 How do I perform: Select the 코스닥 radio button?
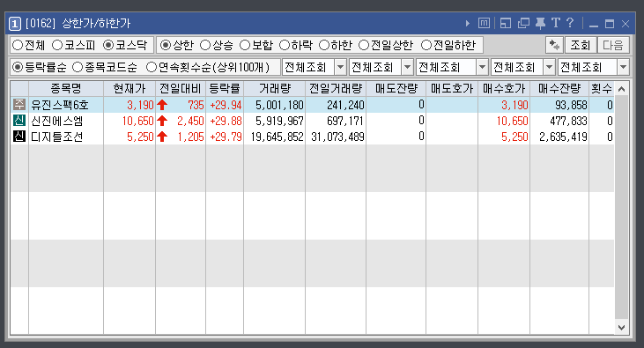point(108,45)
